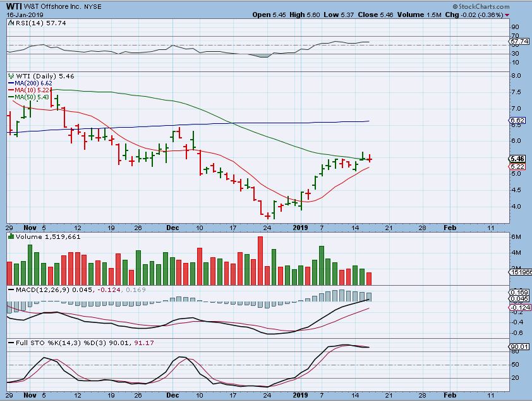Click the 0.169 MACD axis tag
This screenshot has width=532, height=402.
519,292
